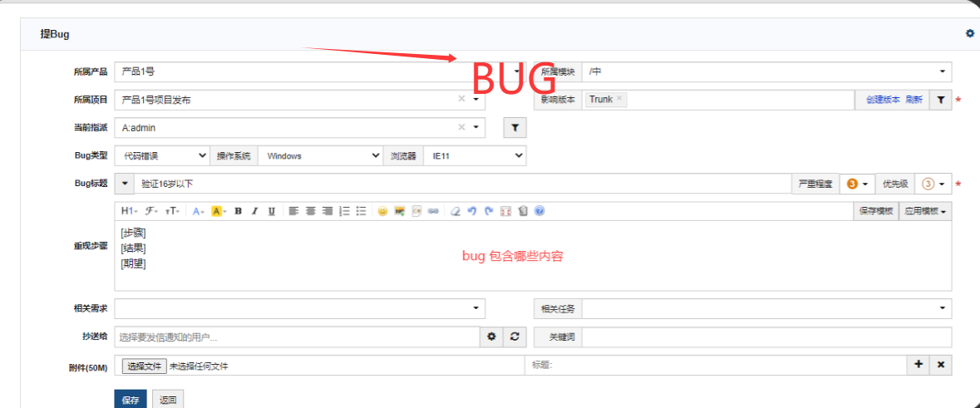
Task: Clear formatting with eraser icon
Action: [456, 211]
